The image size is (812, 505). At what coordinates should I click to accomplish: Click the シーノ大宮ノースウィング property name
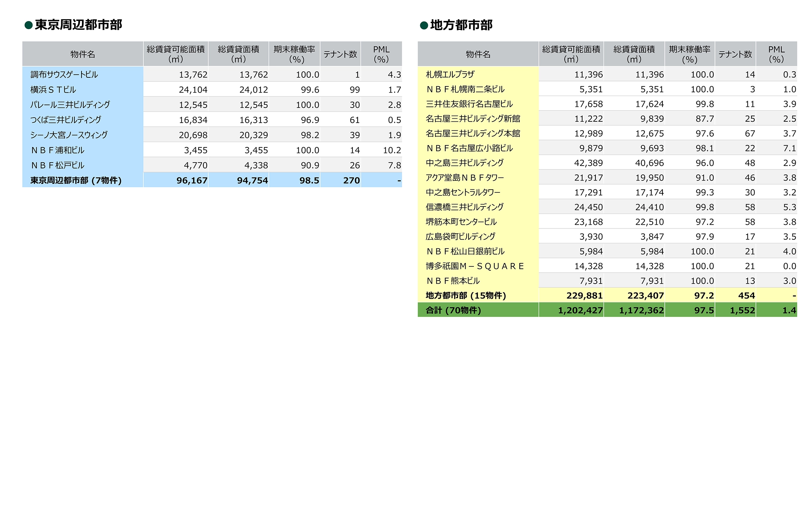tap(69, 135)
